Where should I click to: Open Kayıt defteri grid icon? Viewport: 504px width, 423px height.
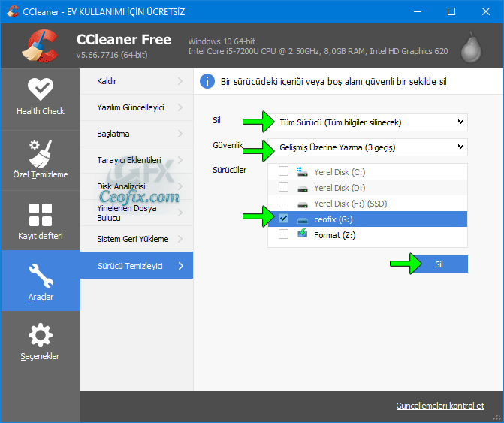click(x=41, y=215)
